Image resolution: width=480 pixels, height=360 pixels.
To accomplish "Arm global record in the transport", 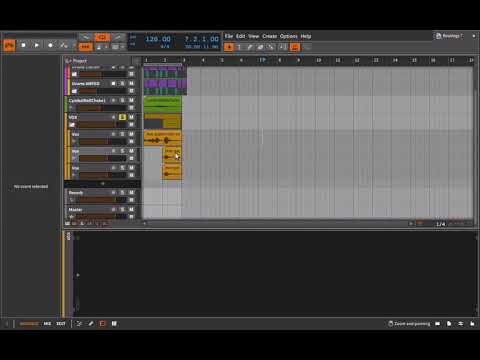I will click(50, 45).
